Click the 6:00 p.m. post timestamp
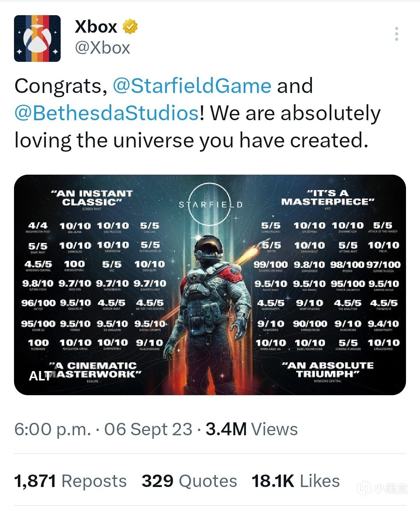 (x=52, y=429)
